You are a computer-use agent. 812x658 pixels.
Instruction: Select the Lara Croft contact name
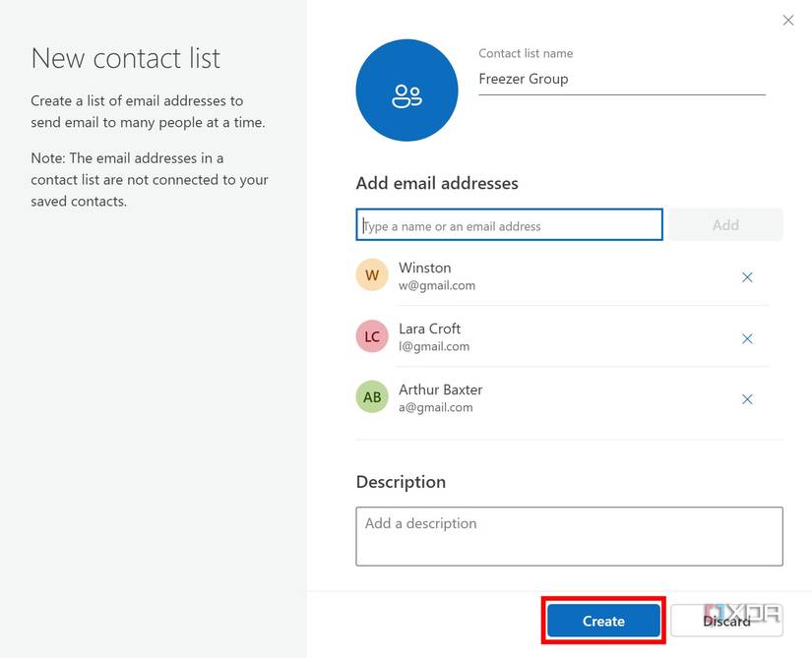click(429, 329)
